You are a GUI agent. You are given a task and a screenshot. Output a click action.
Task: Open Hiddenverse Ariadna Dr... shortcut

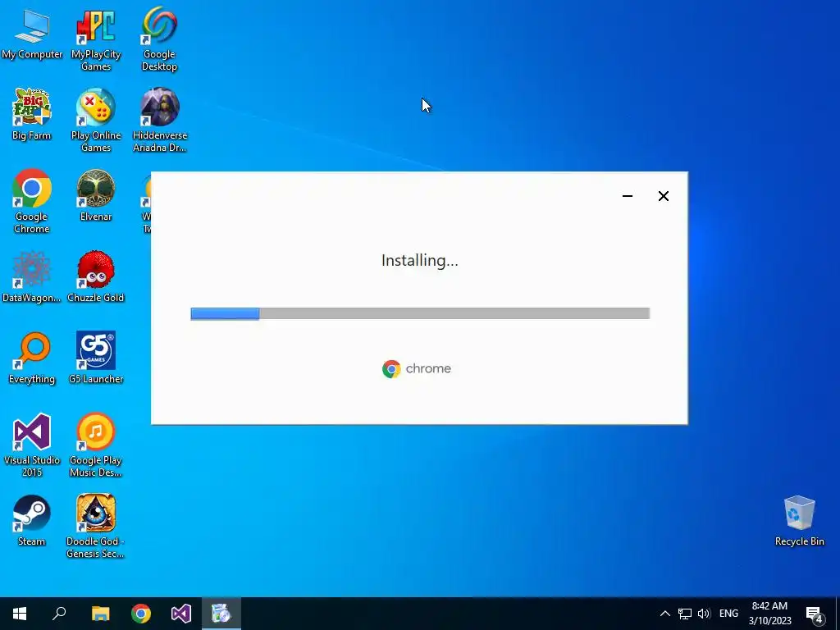(x=160, y=121)
